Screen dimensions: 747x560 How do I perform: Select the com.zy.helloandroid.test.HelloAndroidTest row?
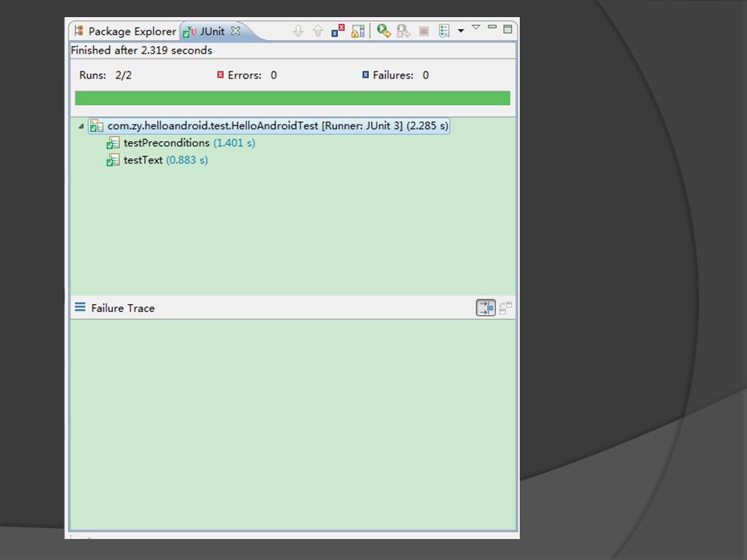pyautogui.click(x=269, y=126)
